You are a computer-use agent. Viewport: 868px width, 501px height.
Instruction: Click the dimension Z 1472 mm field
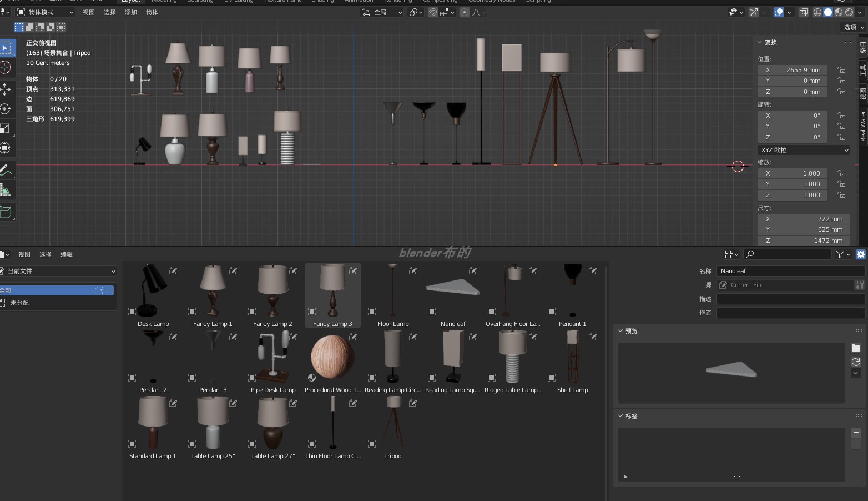tap(804, 241)
